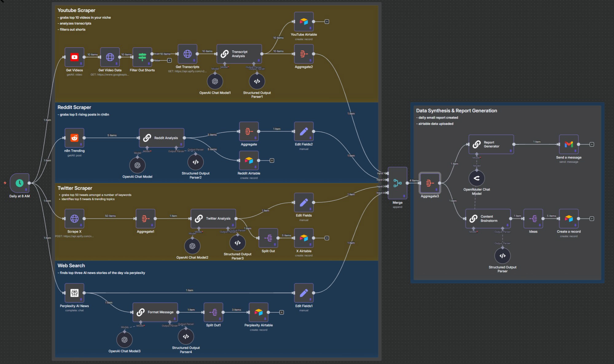
Task: Click plus button after Perplexity Airtable node
Action: pyautogui.click(x=281, y=312)
